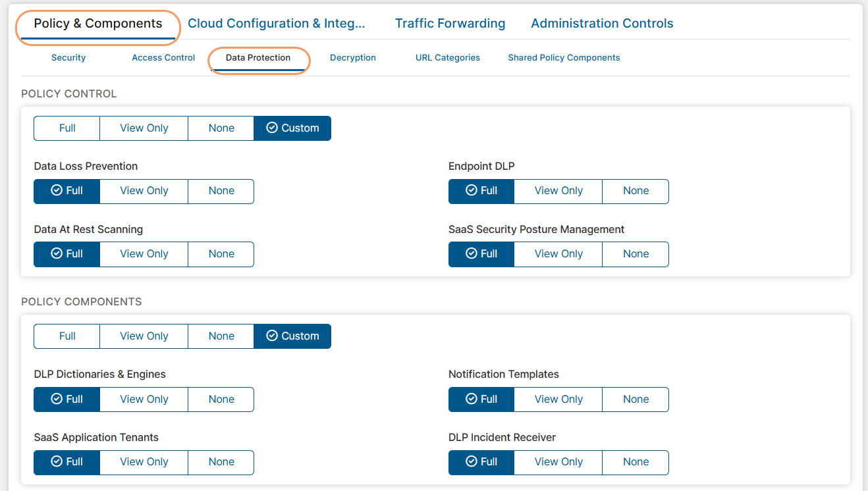Set DLP Dictionaries & Engines to View Only

coord(144,400)
